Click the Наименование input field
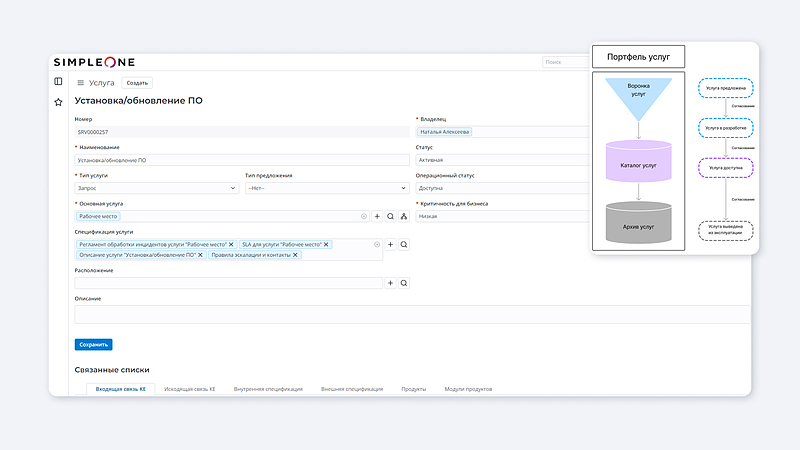This screenshot has width=800, height=450. (x=242, y=160)
